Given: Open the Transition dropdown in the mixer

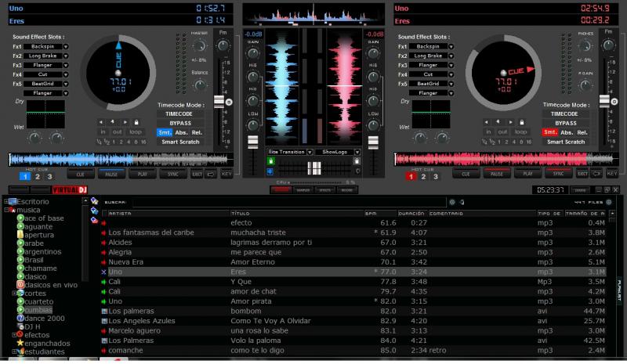Looking at the screenshot, I should 310,152.
